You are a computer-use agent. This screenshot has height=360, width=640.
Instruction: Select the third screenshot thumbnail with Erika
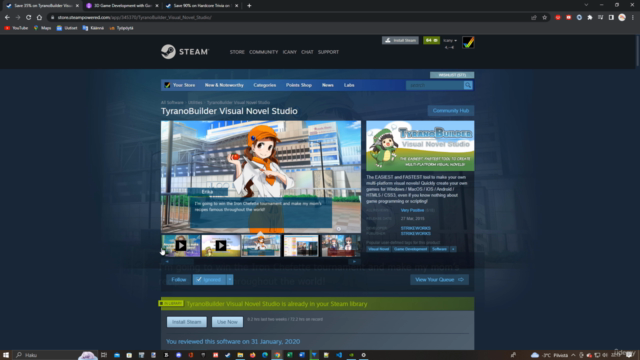click(x=261, y=245)
